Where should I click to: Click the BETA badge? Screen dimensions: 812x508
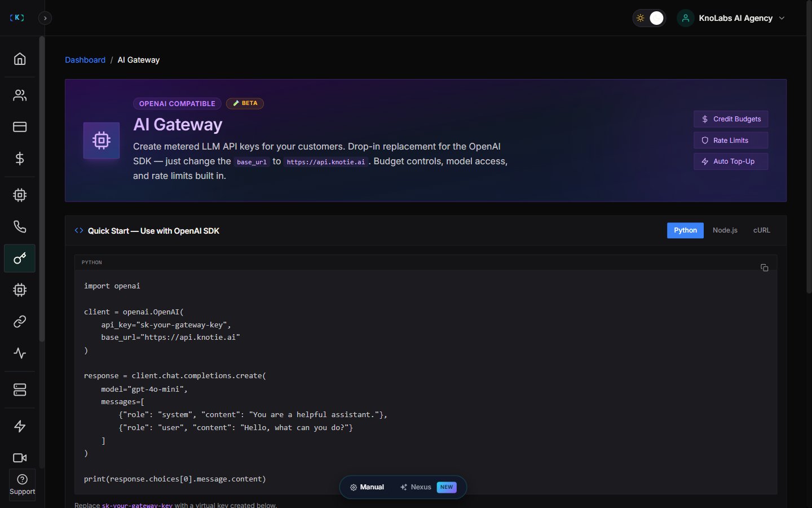click(x=245, y=103)
